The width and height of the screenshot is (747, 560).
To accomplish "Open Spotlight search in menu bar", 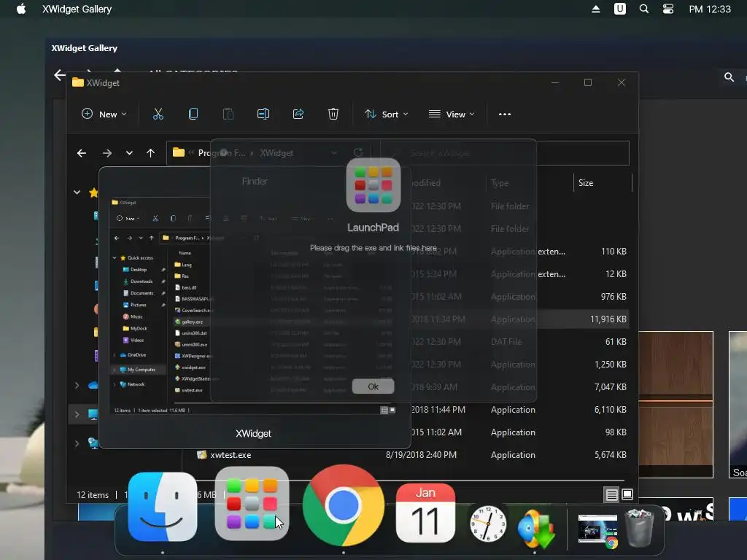I will tap(644, 9).
